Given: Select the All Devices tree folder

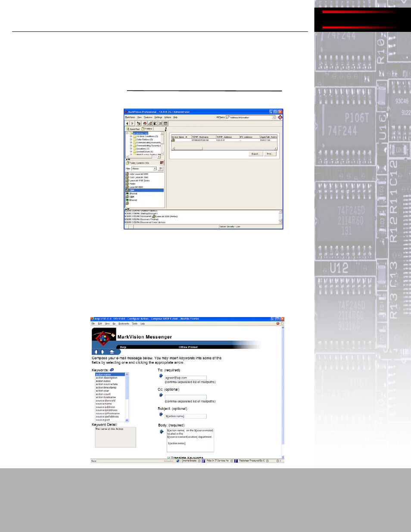Looking at the screenshot, I should coord(140,134).
